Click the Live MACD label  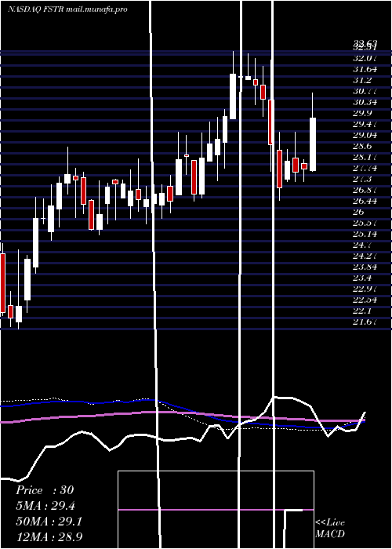[330, 528]
